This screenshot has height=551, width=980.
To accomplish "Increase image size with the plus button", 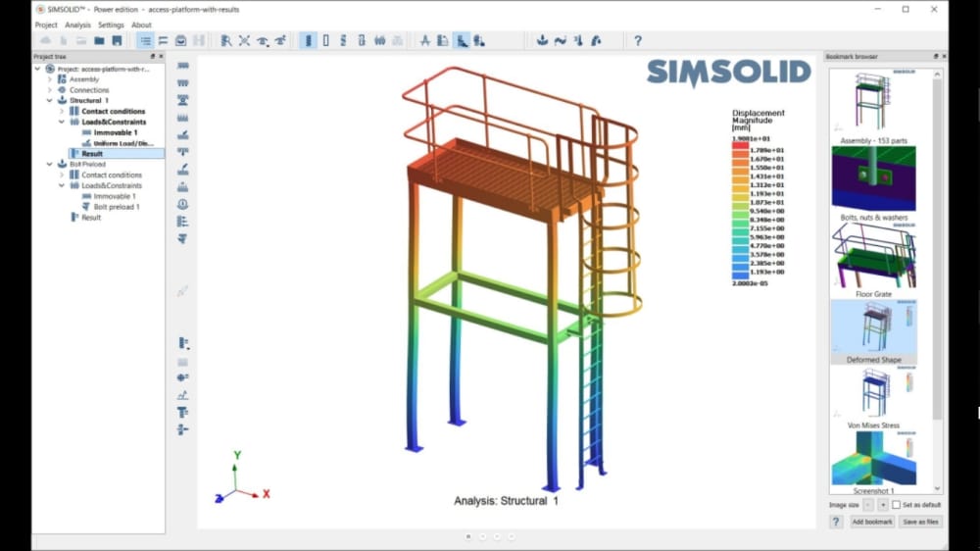I will 882,504.
